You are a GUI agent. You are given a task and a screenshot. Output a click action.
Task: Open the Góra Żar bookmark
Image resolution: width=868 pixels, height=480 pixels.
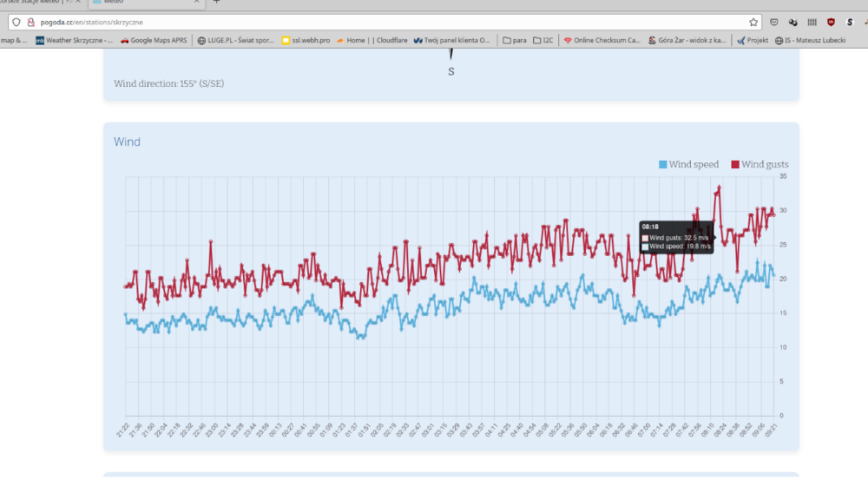coord(689,40)
